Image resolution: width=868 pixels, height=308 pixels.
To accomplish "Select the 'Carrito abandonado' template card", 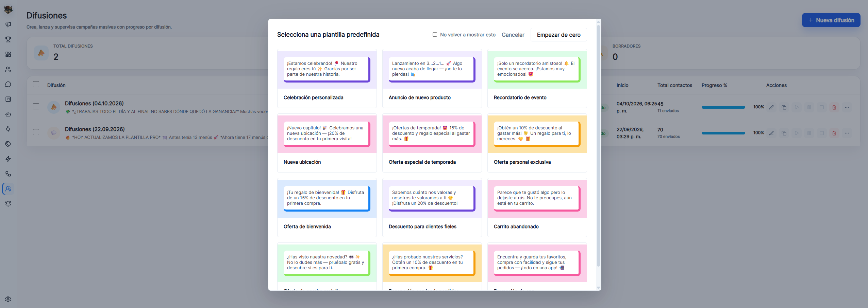I will pos(537,208).
